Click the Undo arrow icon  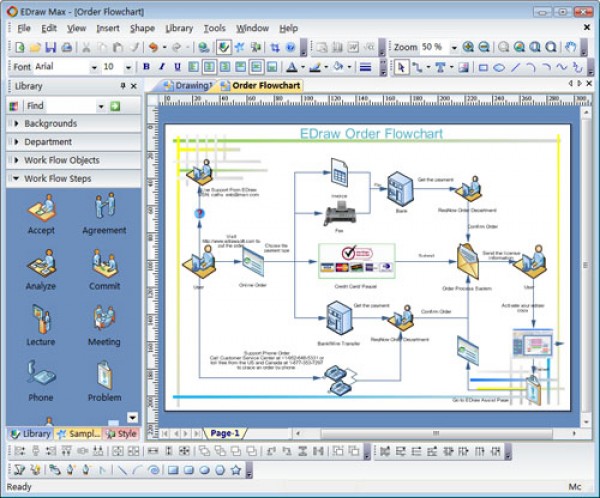153,47
